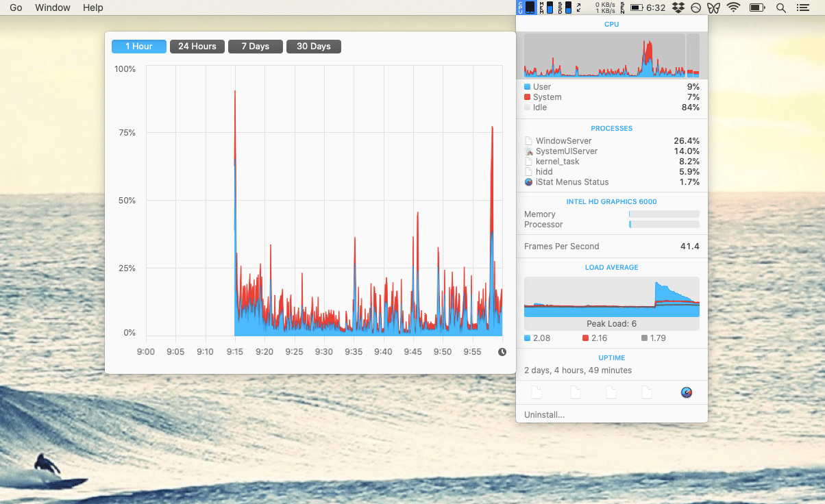Open the CPU monitor in menu bar

click(x=526, y=8)
